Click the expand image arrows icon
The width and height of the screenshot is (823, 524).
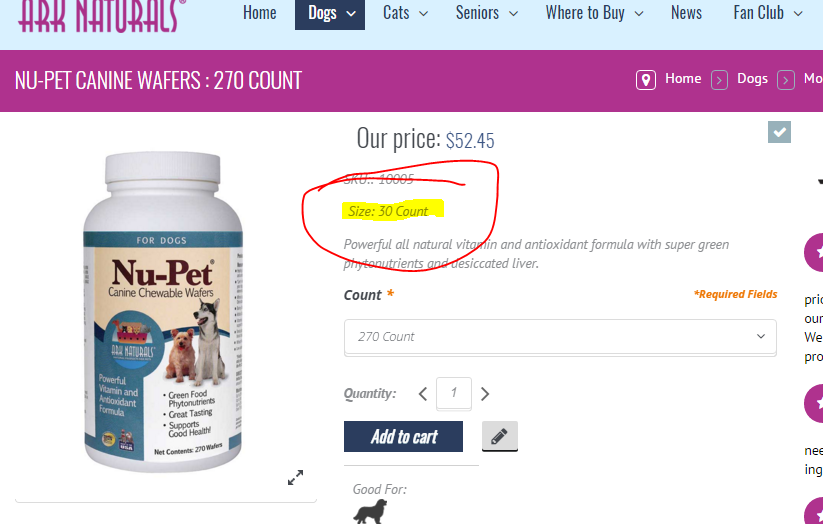pyautogui.click(x=296, y=477)
